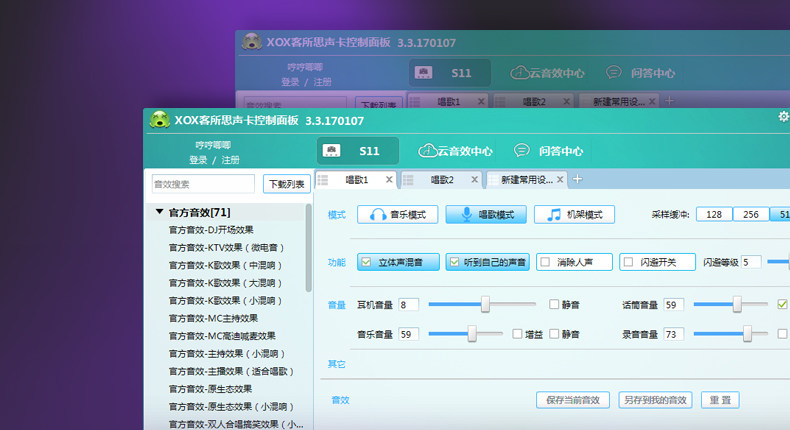
Task: Toggle hear own voice (听到自己的声音) checkbox
Action: click(454, 262)
